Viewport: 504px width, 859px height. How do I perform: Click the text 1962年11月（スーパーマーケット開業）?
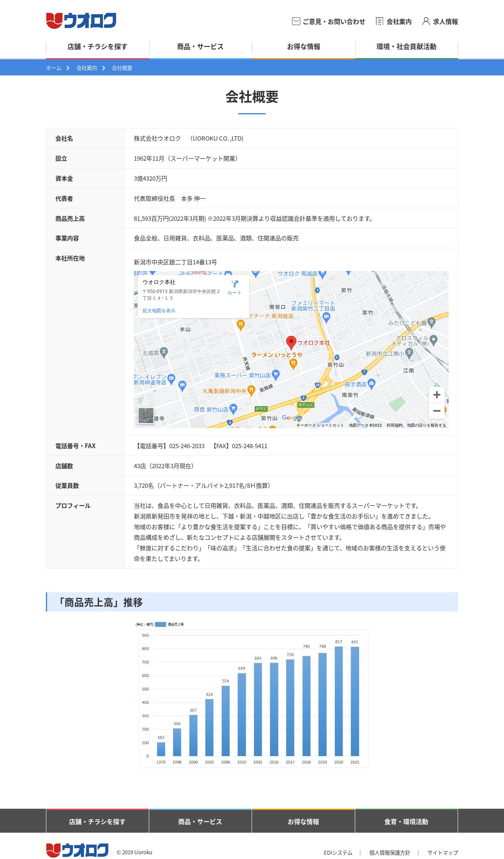point(187,158)
